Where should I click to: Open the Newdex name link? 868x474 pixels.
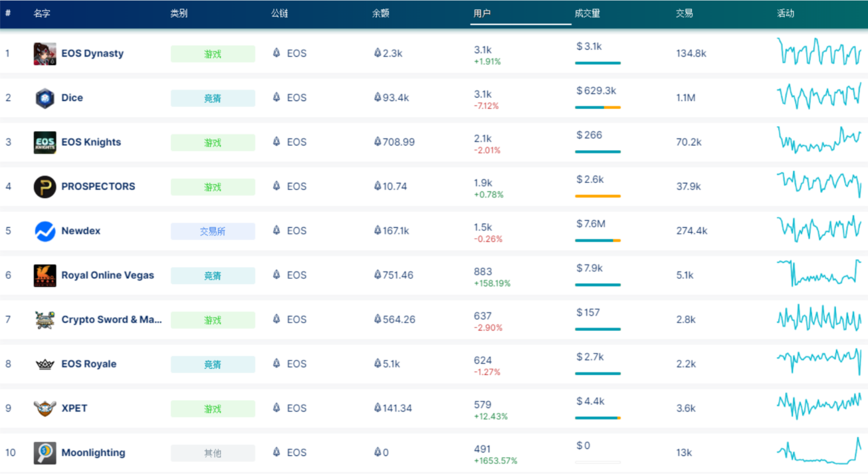tap(81, 231)
